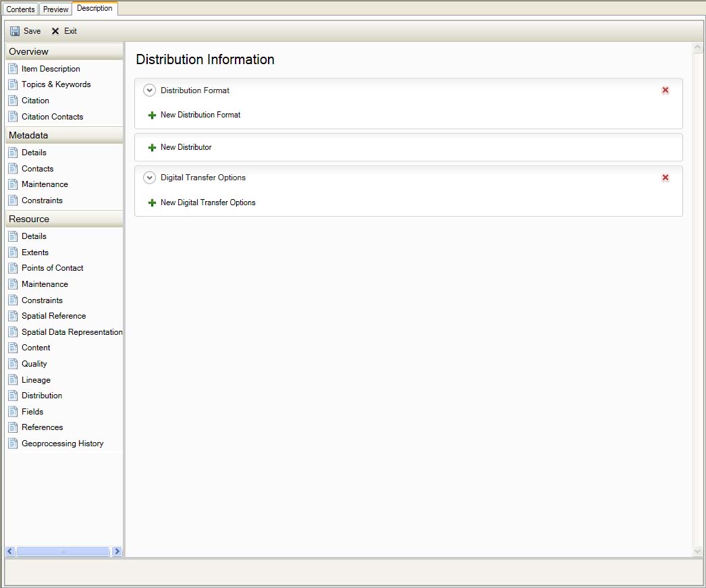This screenshot has width=706, height=588.
Task: Click the Citation page icon under Overview
Action: point(13,100)
